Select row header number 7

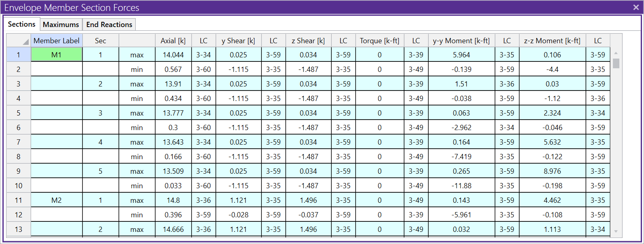[x=19, y=142]
